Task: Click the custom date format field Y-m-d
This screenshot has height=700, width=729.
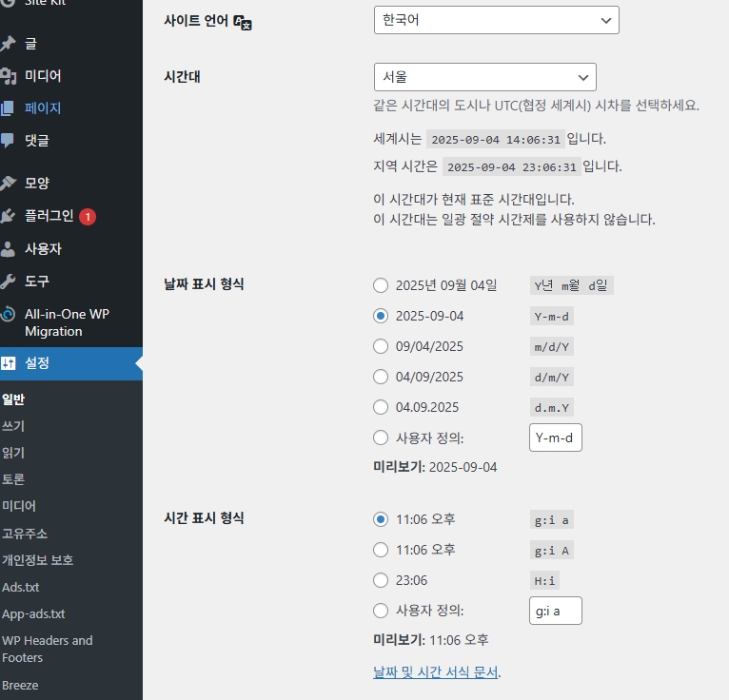Action: coord(556,437)
